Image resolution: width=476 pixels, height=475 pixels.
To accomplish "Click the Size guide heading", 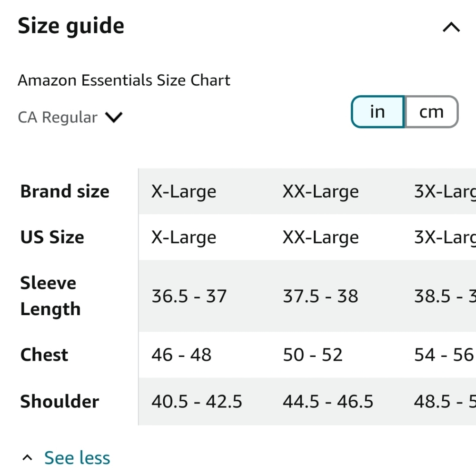I will pos(70,26).
